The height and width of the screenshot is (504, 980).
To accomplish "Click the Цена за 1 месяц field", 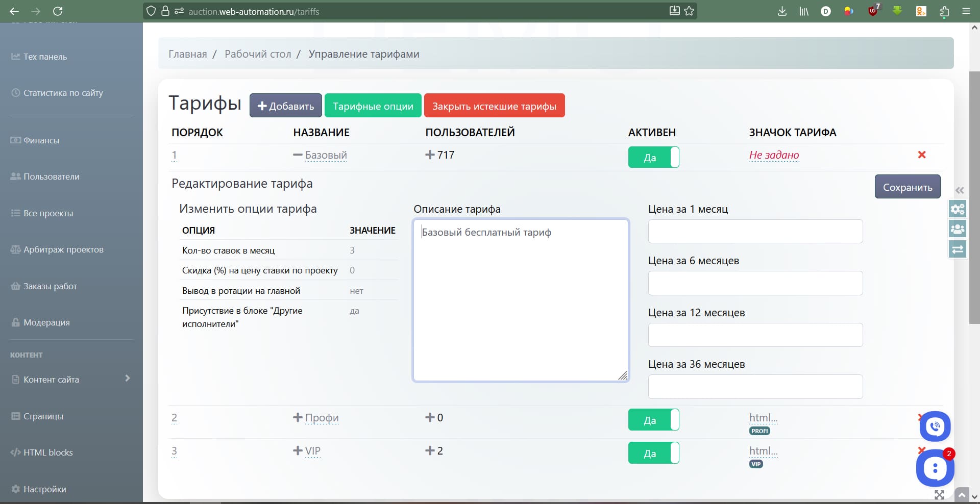I will [755, 232].
